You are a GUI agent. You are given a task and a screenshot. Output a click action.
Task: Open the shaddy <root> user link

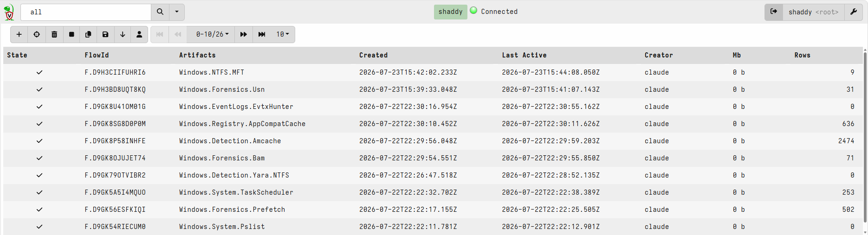tap(813, 12)
